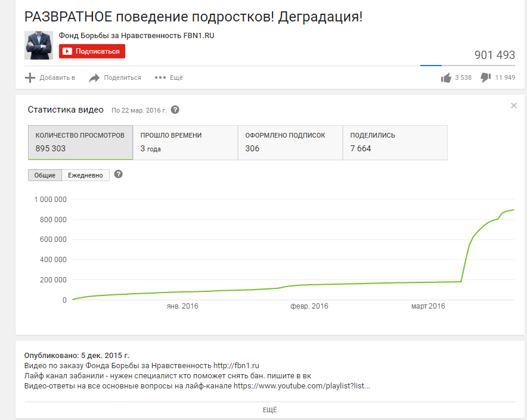The width and height of the screenshot is (527, 420).
Task: Click the Добавить в label
Action: tap(57, 77)
